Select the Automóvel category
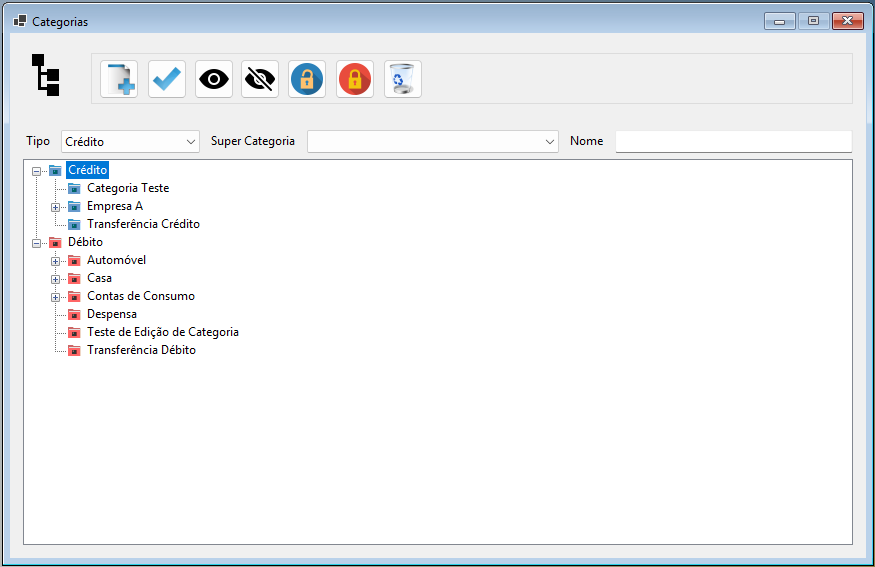This screenshot has width=875, height=567. [116, 260]
